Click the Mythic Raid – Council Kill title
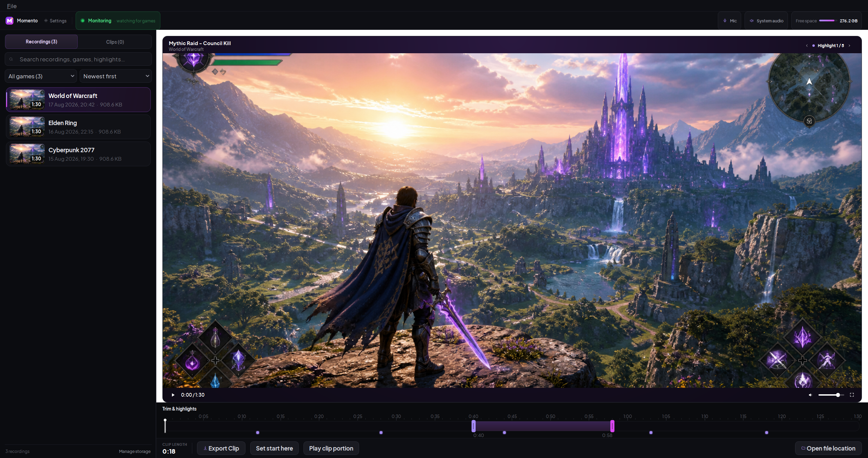This screenshot has height=458, width=868. 200,43
